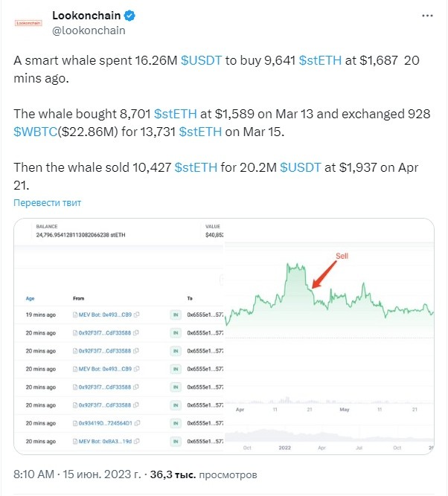Image resolution: width=448 pixels, height=496 pixels.
Task: Click the Lookonchain profile avatar
Action: pyautogui.click(x=29, y=23)
